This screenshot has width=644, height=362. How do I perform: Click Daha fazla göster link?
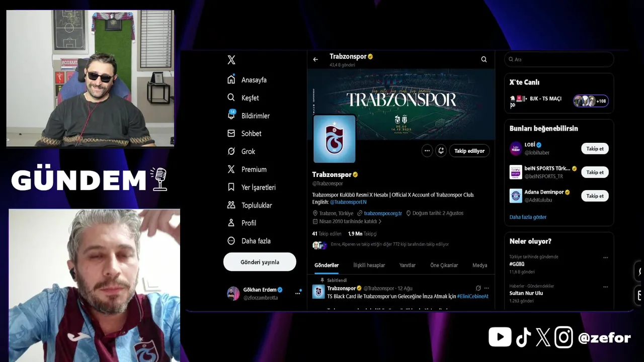point(528,217)
